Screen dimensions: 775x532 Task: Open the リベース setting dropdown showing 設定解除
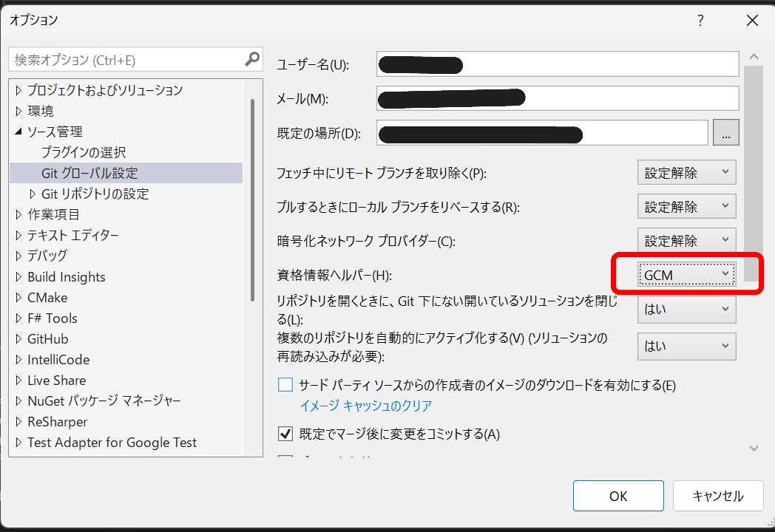click(686, 206)
